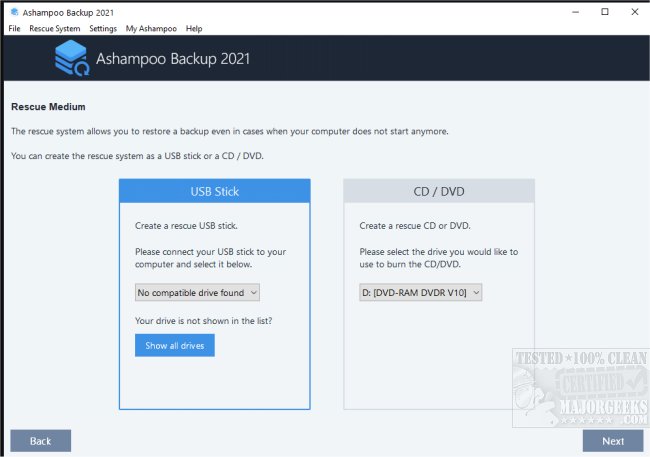Expand the 'D: [DVD-RAM DVDR V10]' drive dropdown
The image size is (650, 457).
(420, 292)
